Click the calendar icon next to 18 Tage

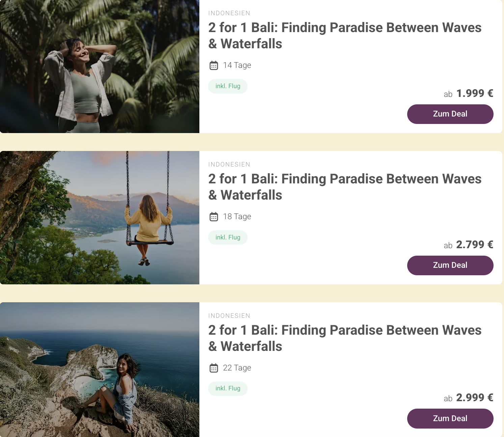coord(214,216)
